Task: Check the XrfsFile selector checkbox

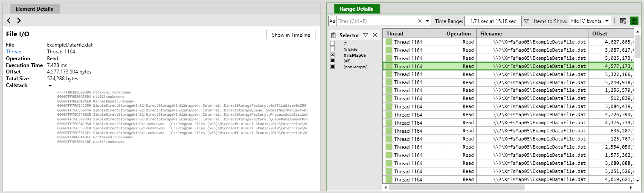Action: pos(333,49)
